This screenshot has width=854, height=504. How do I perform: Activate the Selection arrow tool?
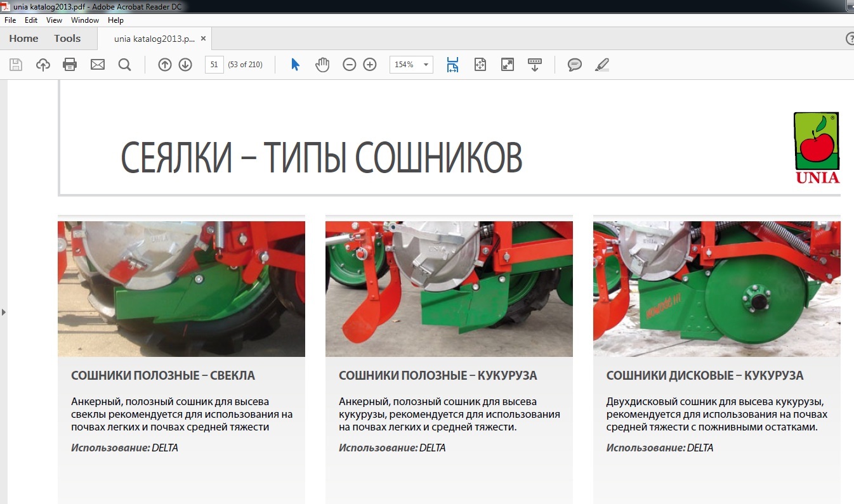click(295, 65)
